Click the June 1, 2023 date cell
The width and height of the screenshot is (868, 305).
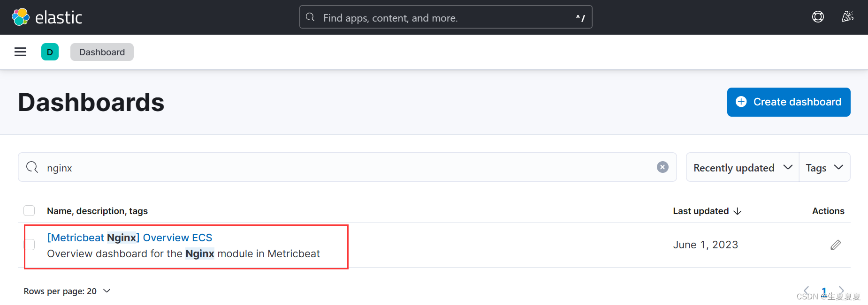(705, 245)
